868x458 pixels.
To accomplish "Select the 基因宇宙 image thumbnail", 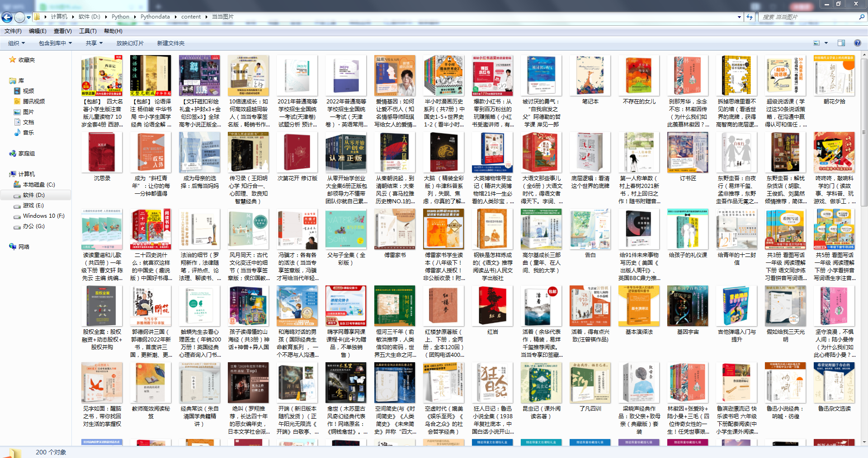I will (688, 306).
